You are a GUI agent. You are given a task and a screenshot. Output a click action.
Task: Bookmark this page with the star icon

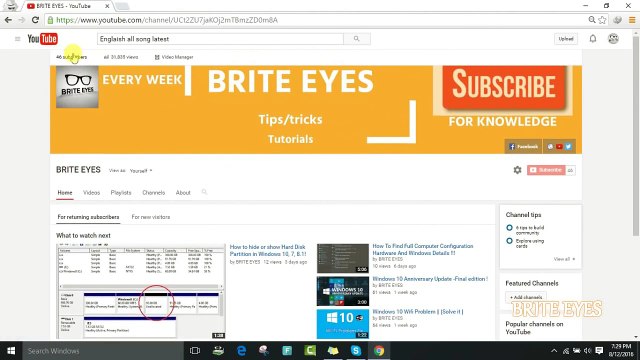tap(602, 20)
